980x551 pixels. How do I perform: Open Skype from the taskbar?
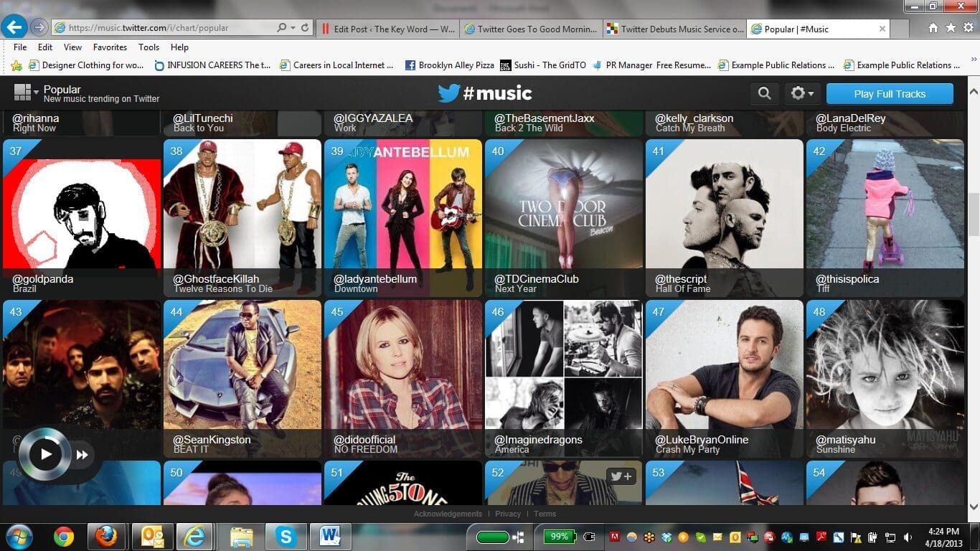pos(286,537)
